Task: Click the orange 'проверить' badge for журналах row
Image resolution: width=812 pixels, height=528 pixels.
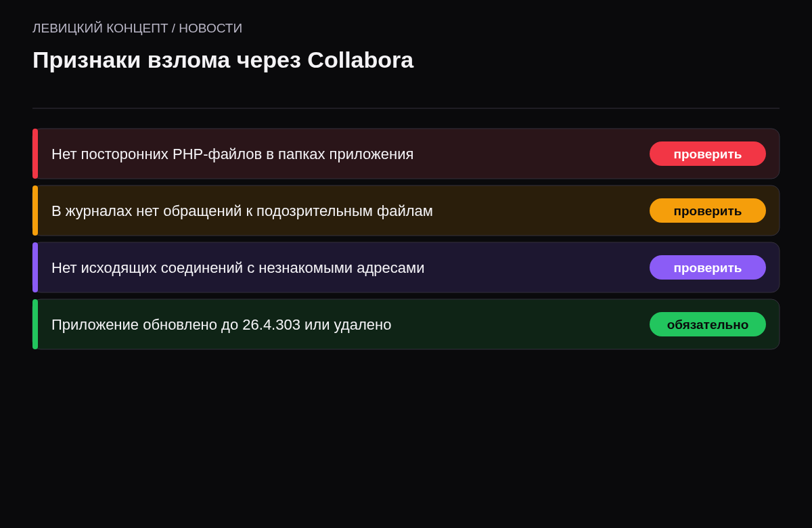Action: pyautogui.click(x=708, y=211)
